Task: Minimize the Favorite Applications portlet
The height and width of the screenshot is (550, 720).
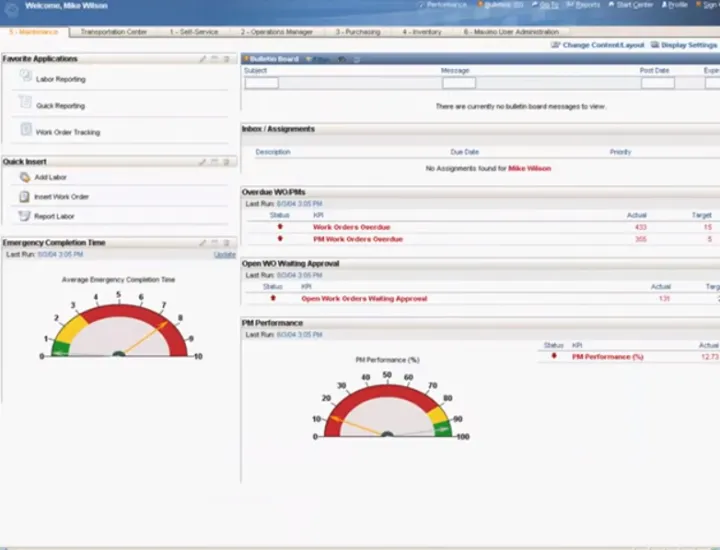Action: tap(215, 59)
